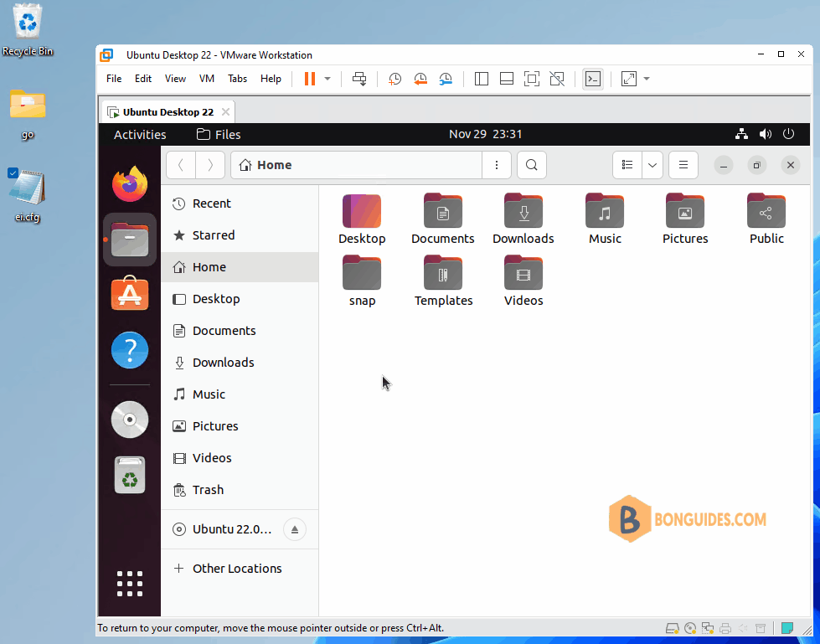Viewport: 820px width, 644px height.
Task: Select Trash in the Files sidebar
Action: [240, 490]
